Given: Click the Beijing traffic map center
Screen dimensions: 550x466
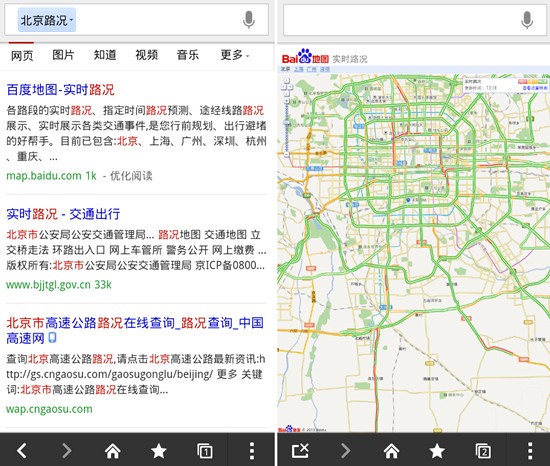Looking at the screenshot, I should click(414, 253).
